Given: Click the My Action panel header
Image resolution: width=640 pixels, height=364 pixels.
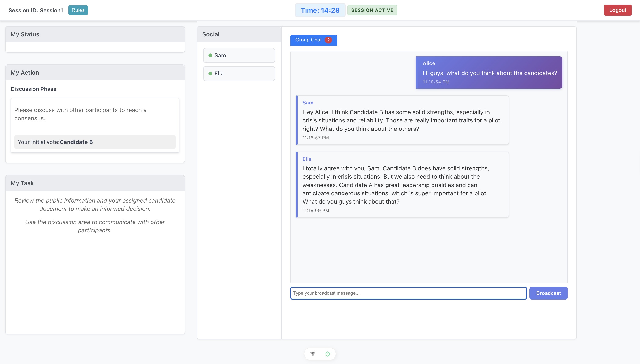Looking at the screenshot, I should click(95, 73).
